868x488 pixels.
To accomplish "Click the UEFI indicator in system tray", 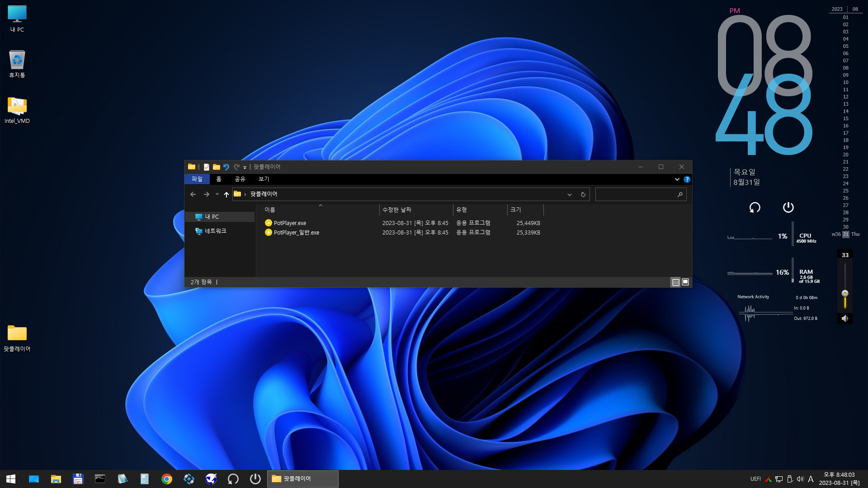I will click(755, 479).
